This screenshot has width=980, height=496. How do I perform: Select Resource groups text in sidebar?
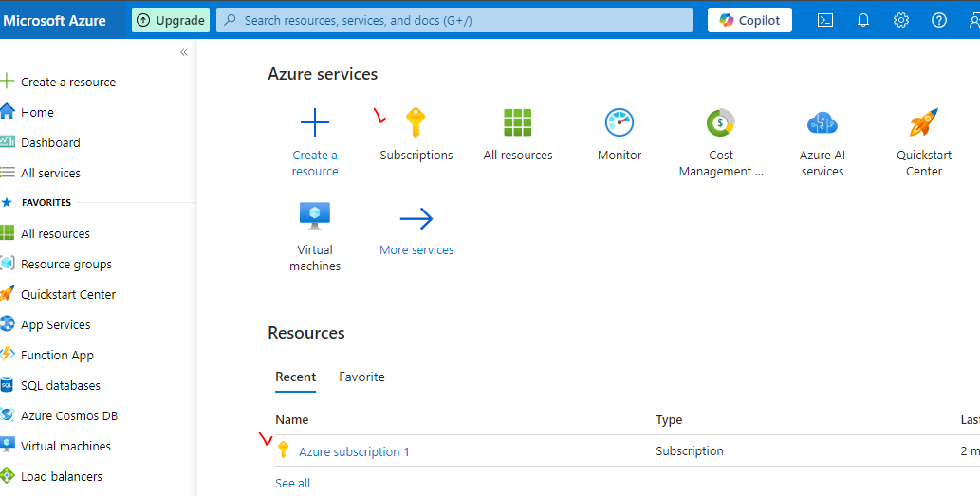pyautogui.click(x=66, y=264)
